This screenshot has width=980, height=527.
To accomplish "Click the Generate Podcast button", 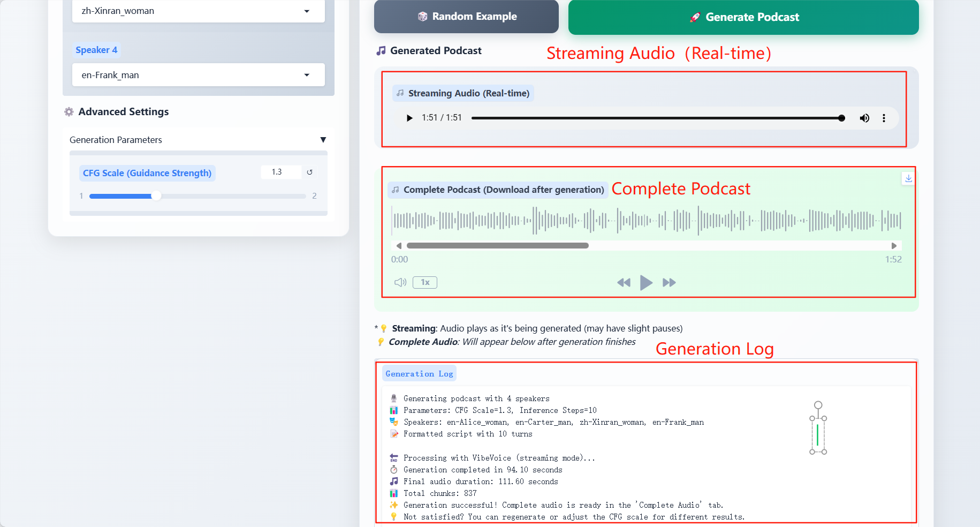I will pyautogui.click(x=743, y=17).
